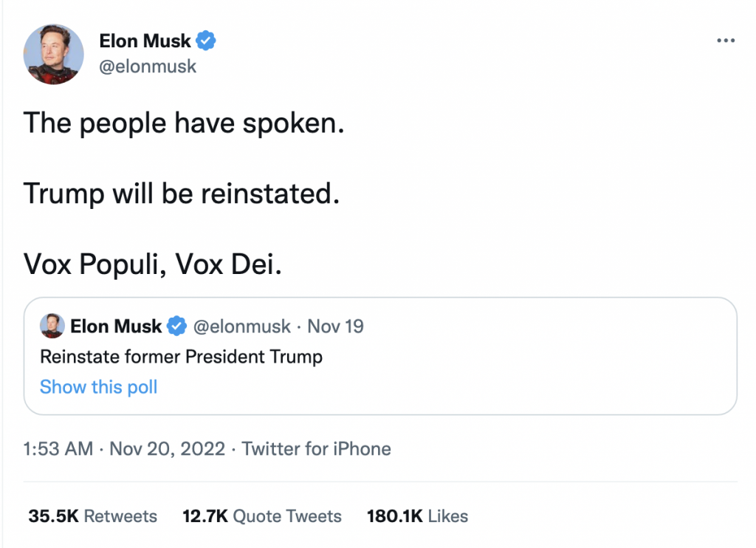Open the 12.7K Quote Tweets list
This screenshot has height=548, width=756.
(x=261, y=516)
